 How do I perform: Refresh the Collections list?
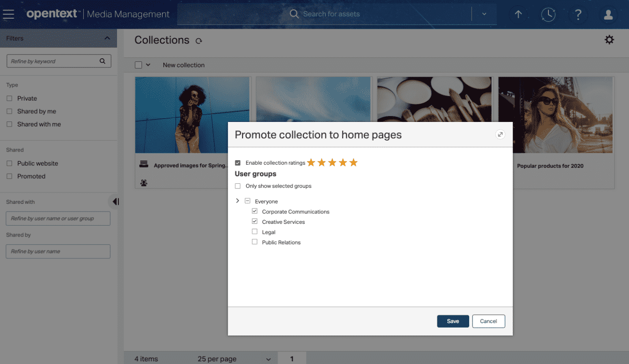(x=198, y=40)
